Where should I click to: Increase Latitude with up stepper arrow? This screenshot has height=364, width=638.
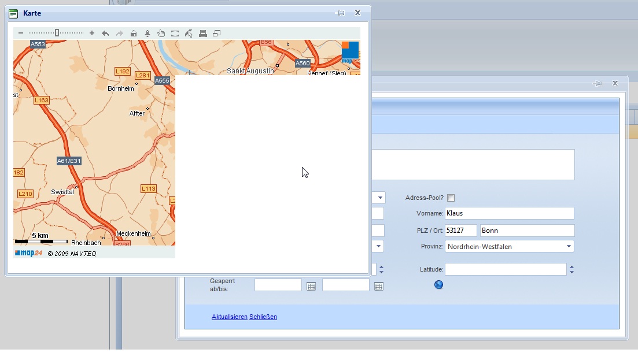click(571, 267)
